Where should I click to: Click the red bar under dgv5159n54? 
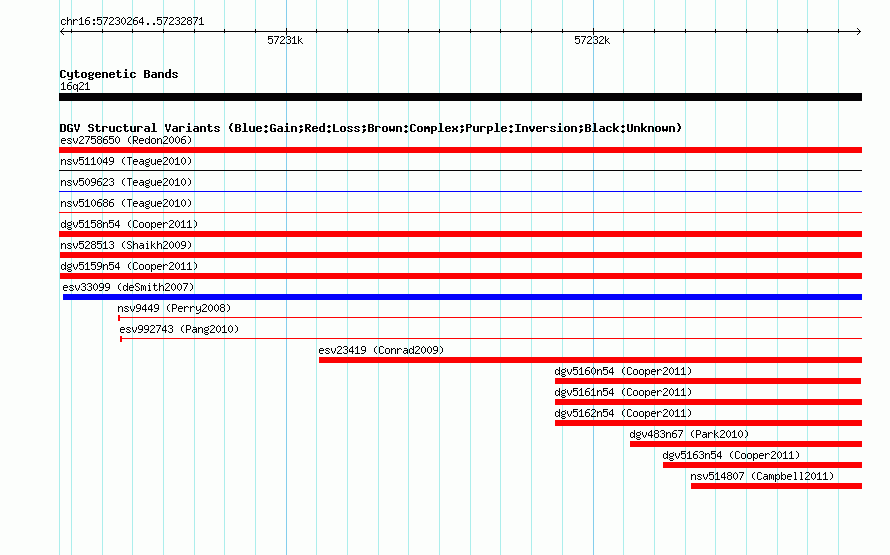click(x=460, y=276)
